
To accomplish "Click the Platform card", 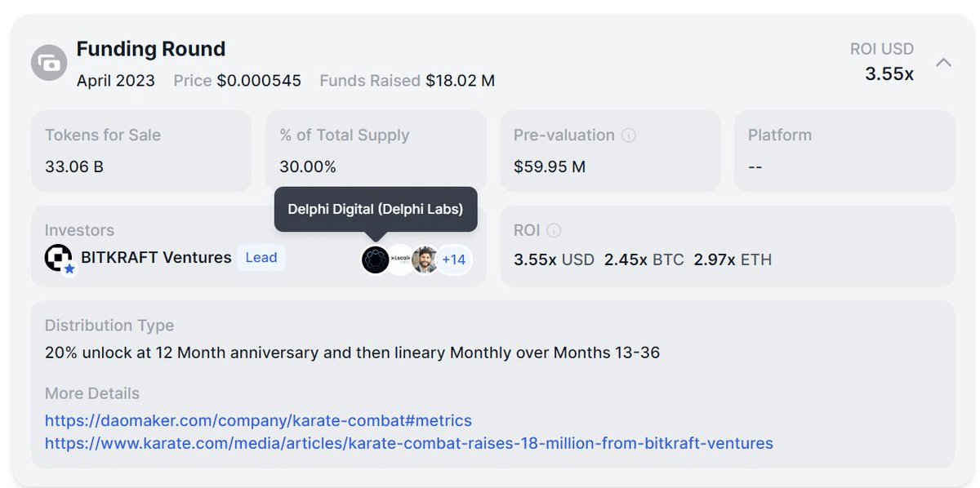I will coord(844,151).
